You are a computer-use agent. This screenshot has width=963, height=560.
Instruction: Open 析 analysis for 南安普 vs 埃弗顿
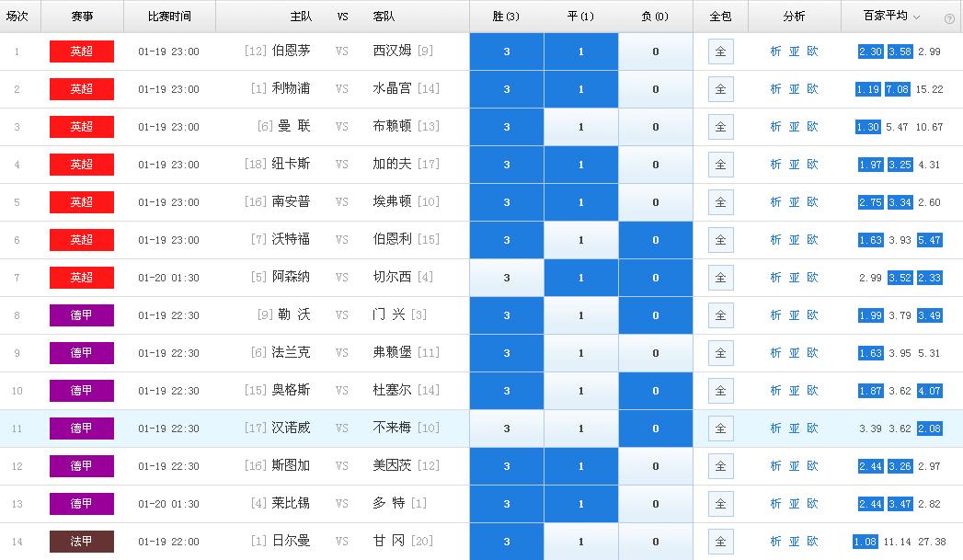click(775, 202)
